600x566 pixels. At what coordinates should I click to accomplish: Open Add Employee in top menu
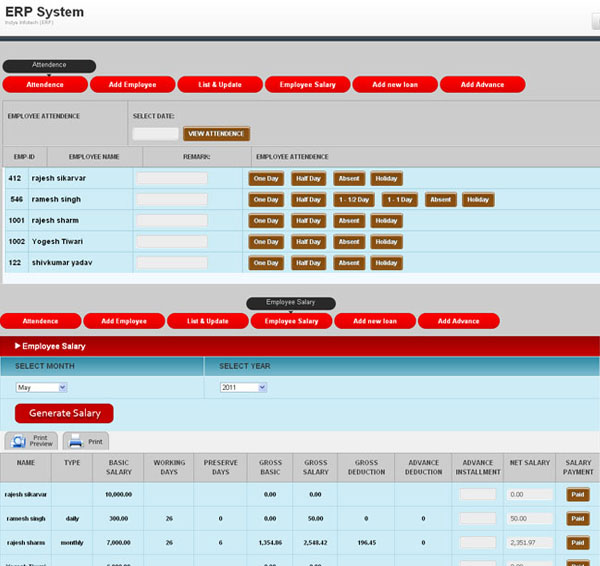click(x=132, y=85)
